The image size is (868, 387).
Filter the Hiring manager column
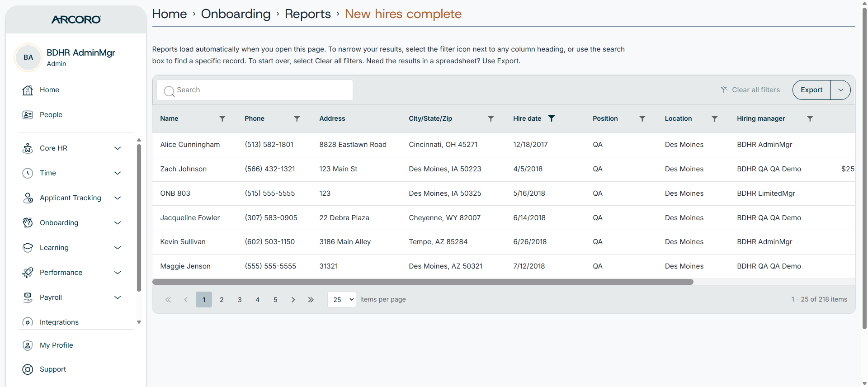(810, 119)
